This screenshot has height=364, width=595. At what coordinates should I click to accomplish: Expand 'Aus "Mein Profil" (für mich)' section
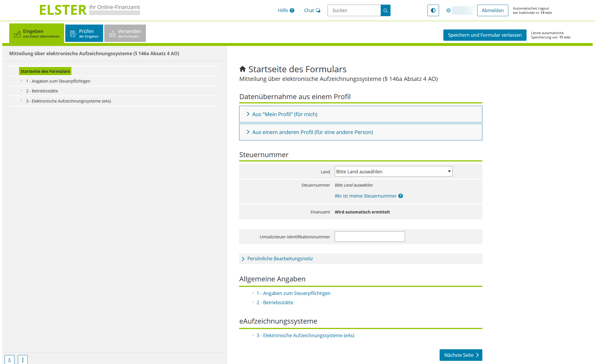pos(285,114)
